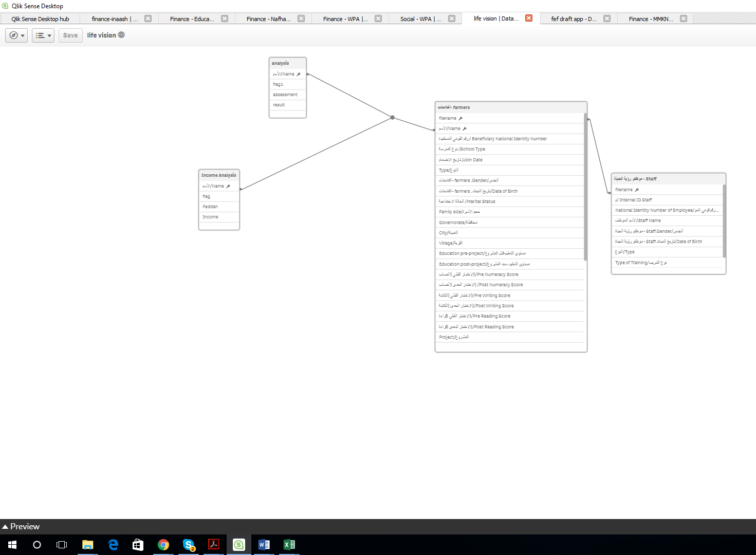Select School Type field in farmers
Image resolution: width=756 pixels, height=555 pixels.
pos(510,149)
